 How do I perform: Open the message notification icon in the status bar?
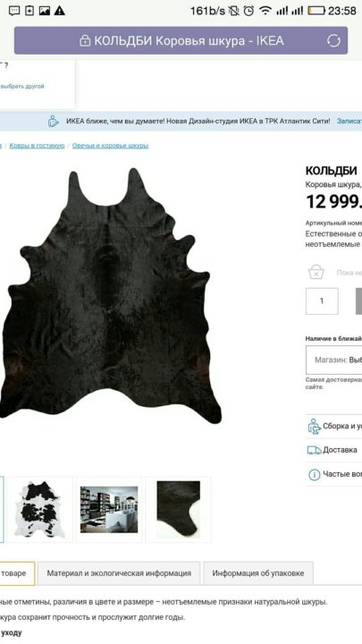pos(14,11)
